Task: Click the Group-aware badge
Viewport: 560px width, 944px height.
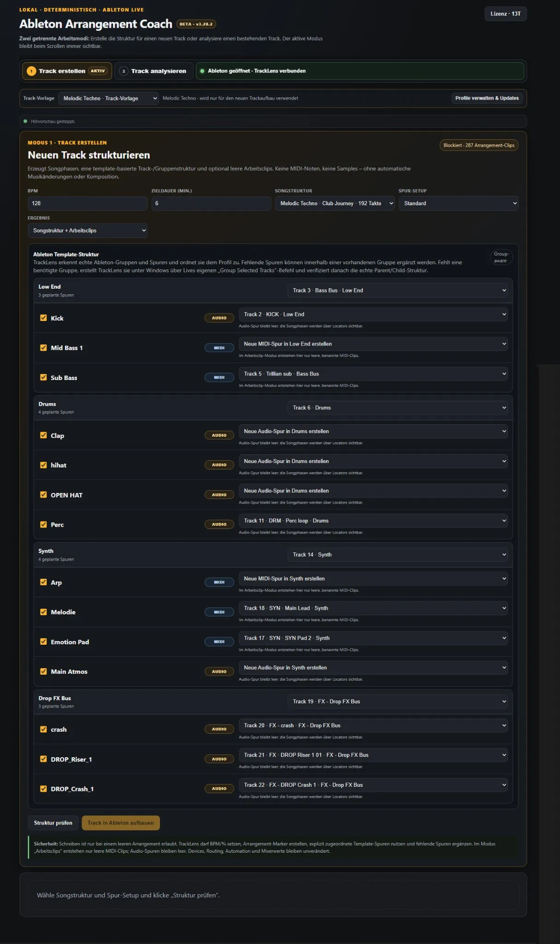Action: coord(501,257)
